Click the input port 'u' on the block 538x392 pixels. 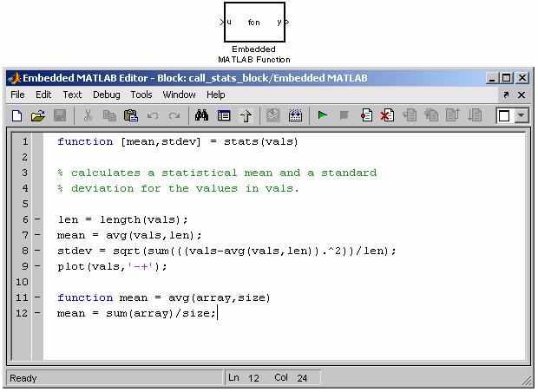click(229, 22)
